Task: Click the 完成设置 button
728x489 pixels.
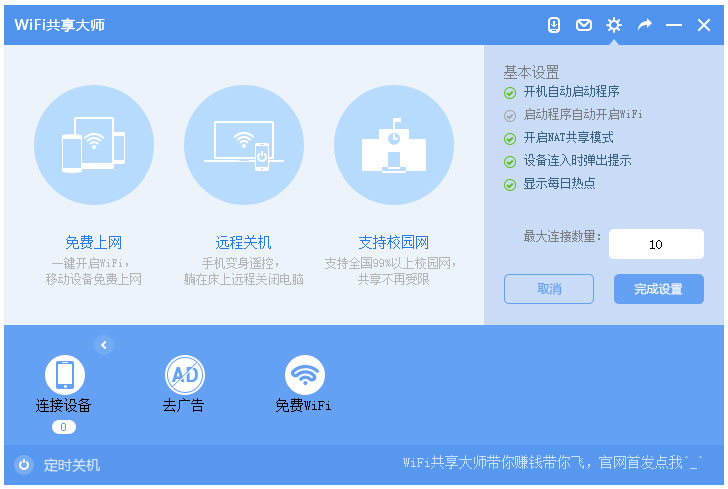Action: coord(659,289)
